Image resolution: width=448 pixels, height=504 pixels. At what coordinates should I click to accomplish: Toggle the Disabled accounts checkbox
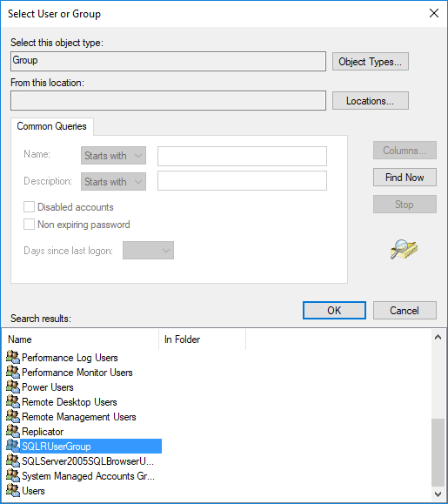click(29, 206)
